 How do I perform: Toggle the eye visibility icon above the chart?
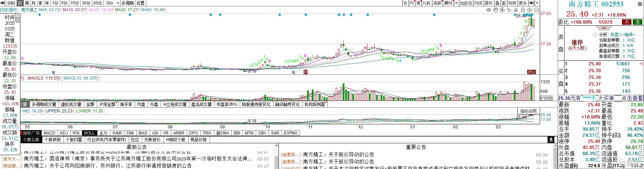coord(489,10)
